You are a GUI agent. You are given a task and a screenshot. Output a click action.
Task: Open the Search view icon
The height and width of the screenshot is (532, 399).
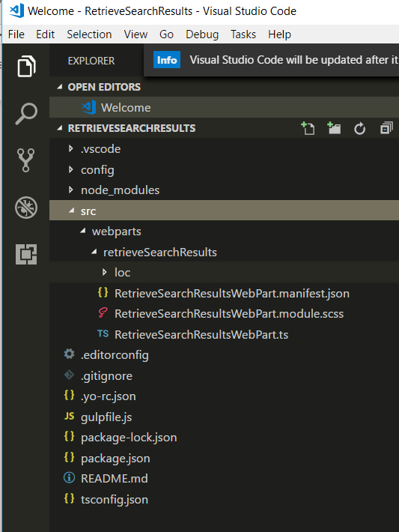(26, 113)
